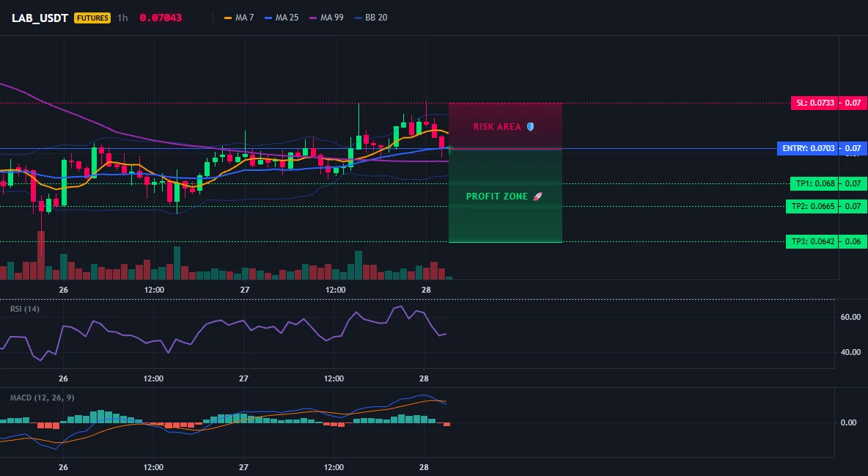Click the TP1: 0.068 target label
This screenshot has width=868, height=476.
[x=815, y=183]
